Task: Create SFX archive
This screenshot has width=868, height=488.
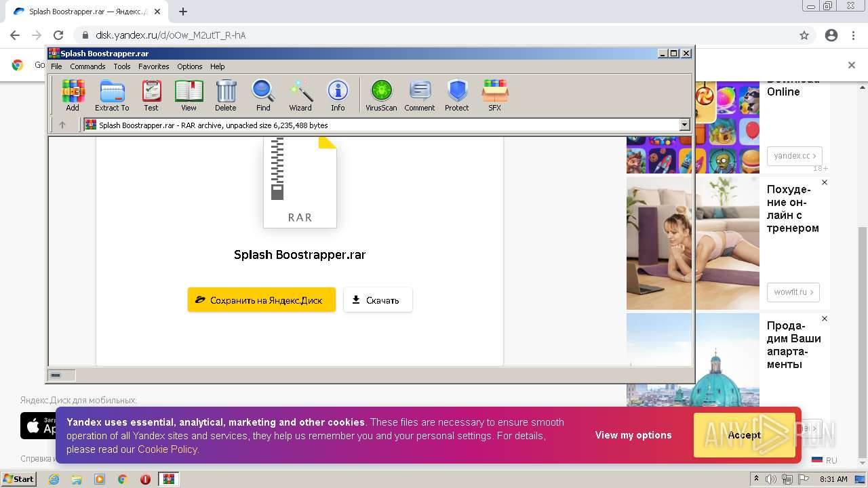Action: click(495, 95)
